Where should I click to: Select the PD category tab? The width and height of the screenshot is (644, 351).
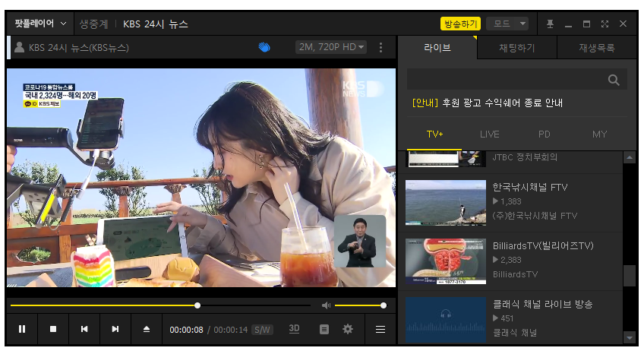(545, 134)
